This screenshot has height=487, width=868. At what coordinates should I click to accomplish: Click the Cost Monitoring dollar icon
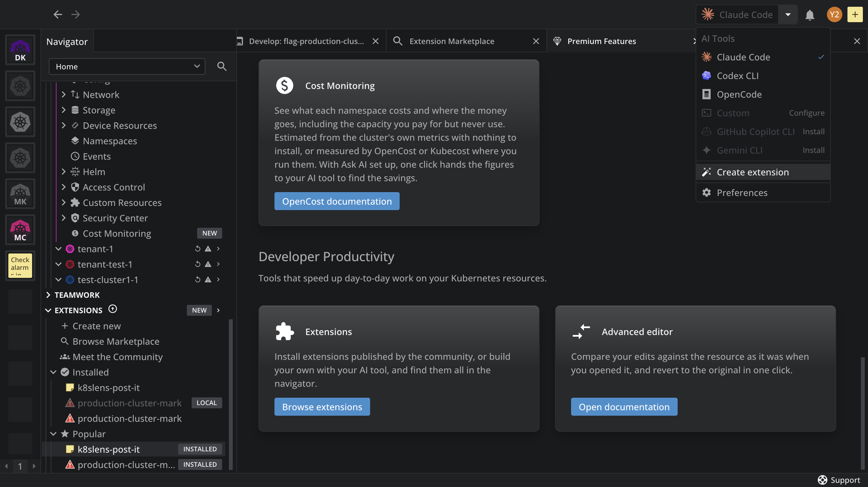[x=284, y=86]
